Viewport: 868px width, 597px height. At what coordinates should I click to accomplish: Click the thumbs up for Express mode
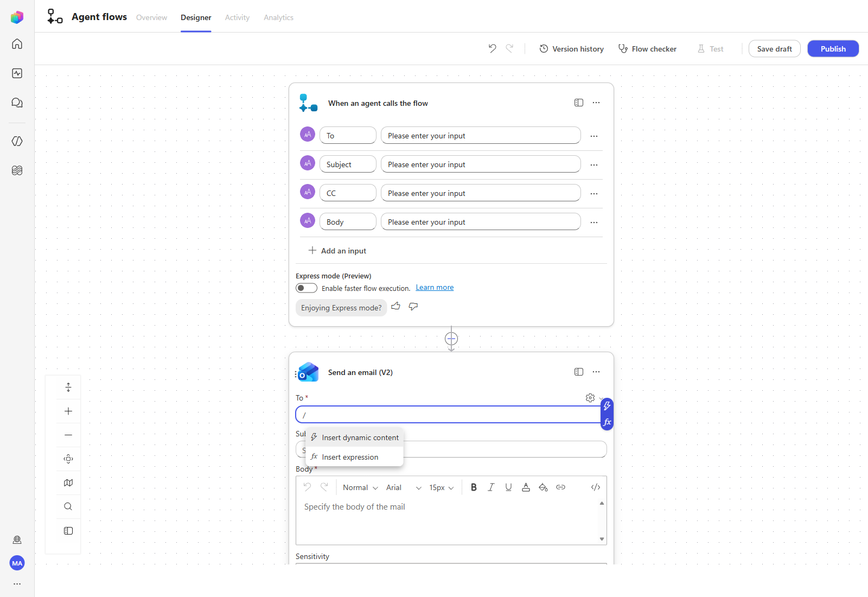pyautogui.click(x=396, y=306)
